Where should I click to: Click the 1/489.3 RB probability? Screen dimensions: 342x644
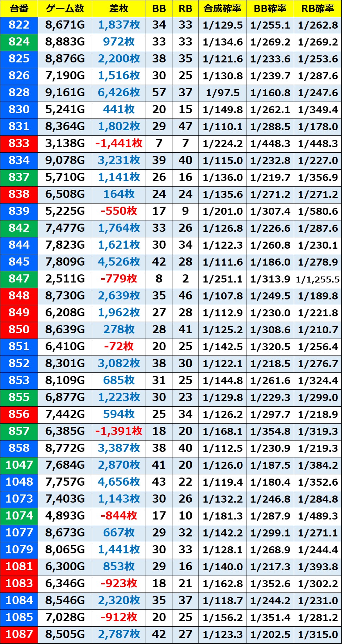coord(318,517)
